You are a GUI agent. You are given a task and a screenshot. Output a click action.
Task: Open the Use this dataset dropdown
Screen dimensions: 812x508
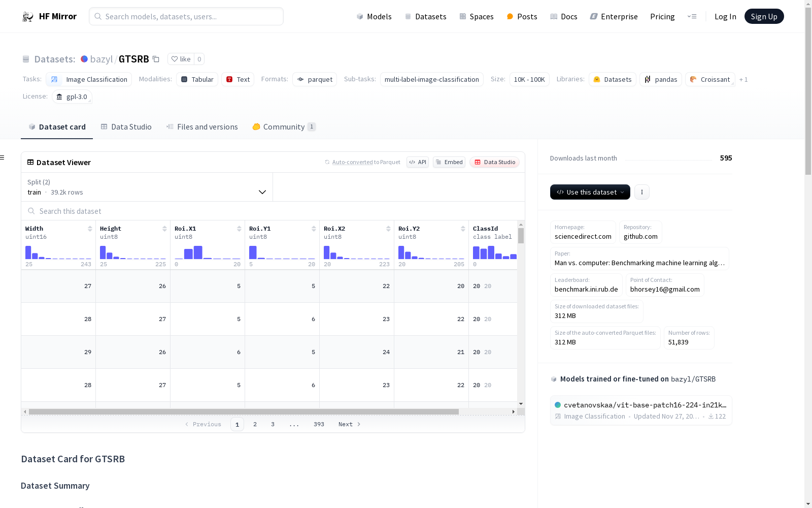[590, 192]
